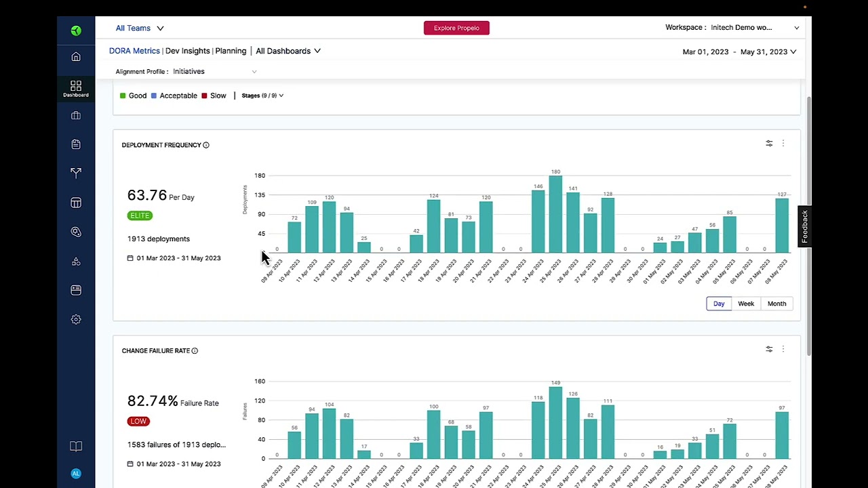868x488 pixels.
Task: Open the Home icon in sidebar
Action: point(76,57)
